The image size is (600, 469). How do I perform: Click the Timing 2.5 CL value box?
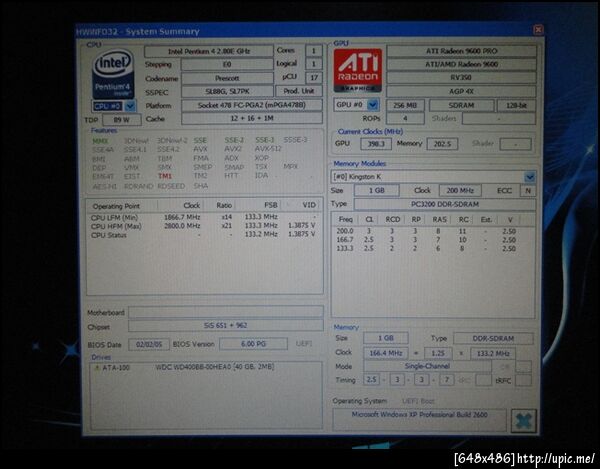[371, 379]
